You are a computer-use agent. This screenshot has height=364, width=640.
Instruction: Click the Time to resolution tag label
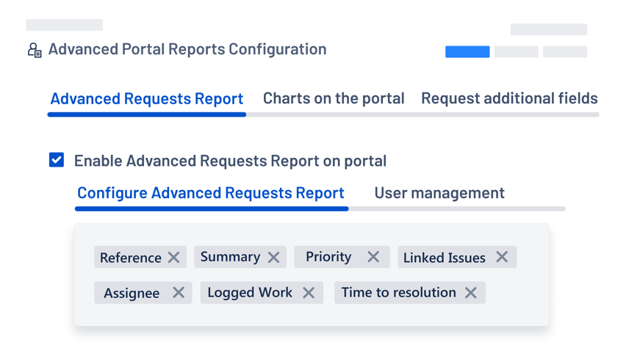[x=398, y=293]
